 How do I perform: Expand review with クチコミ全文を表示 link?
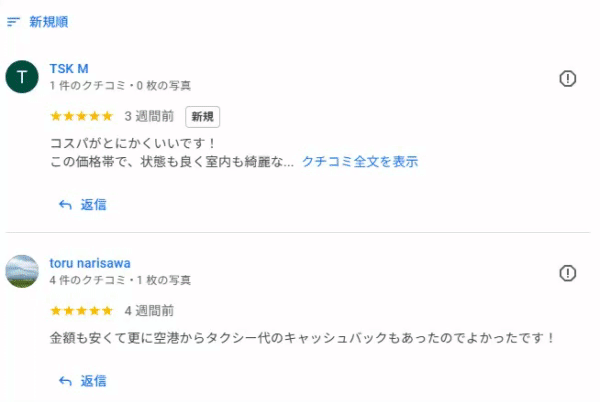[360, 161]
